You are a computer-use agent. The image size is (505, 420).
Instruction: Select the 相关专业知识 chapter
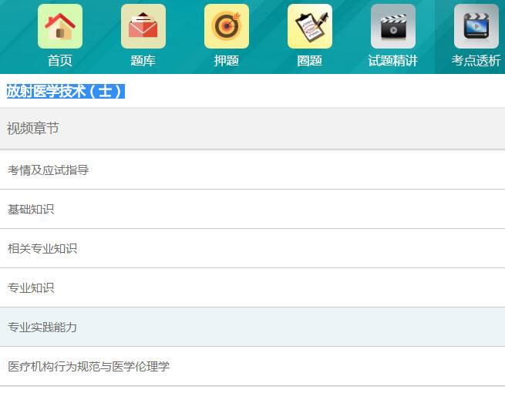click(x=42, y=249)
